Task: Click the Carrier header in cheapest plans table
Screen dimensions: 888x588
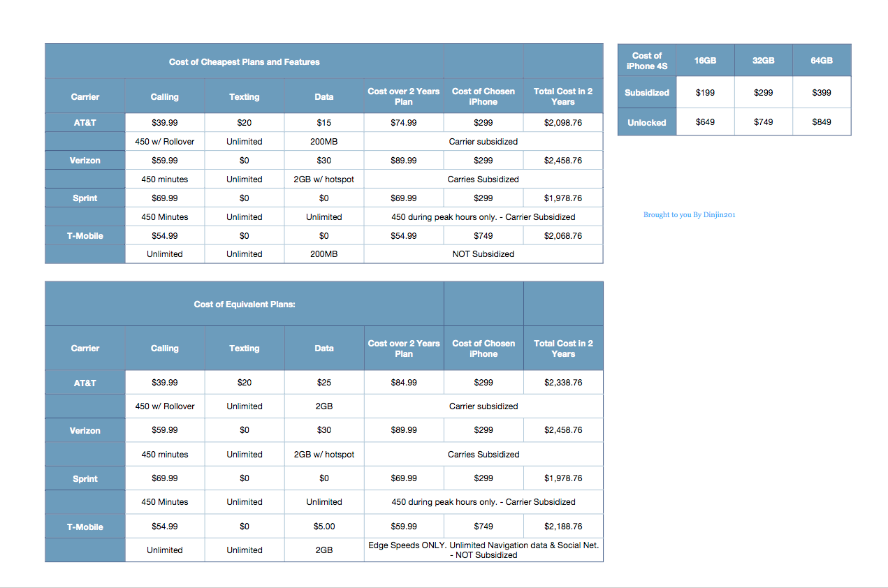Action: click(85, 97)
